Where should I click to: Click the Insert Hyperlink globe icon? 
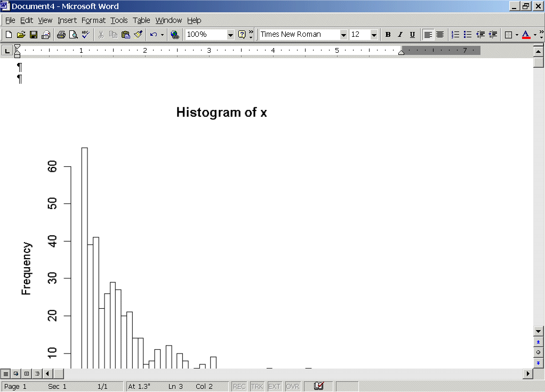pos(174,35)
